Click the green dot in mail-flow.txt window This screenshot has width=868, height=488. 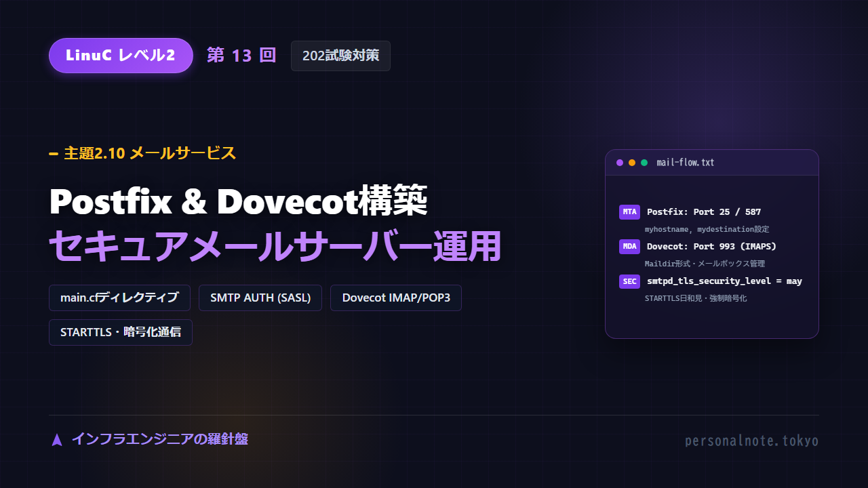644,163
